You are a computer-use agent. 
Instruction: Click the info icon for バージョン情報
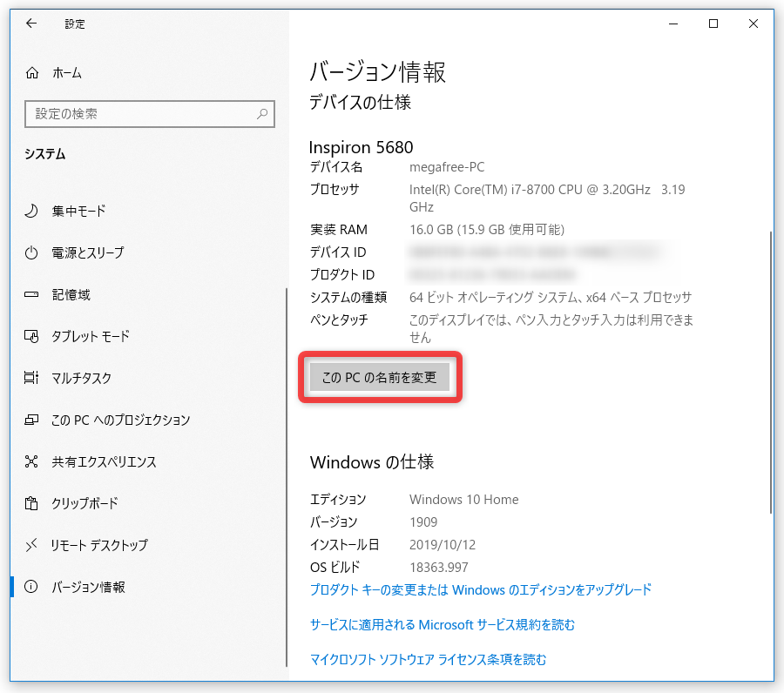[x=31, y=587]
